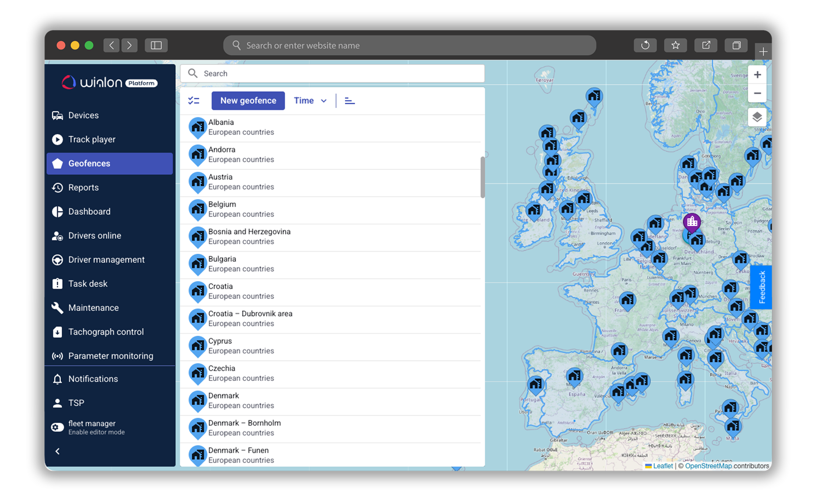The image size is (816, 504).
Task: Click the Notifications bell icon
Action: (57, 379)
